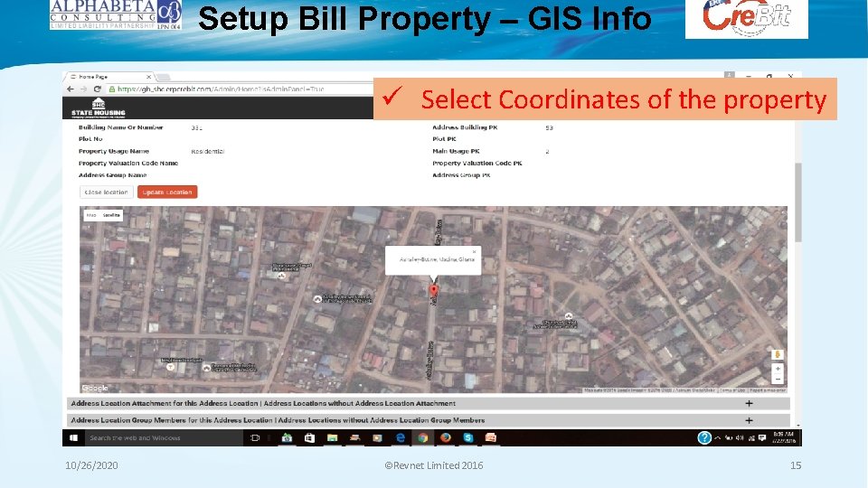Click the Property Valuation Code Name label
Viewport: 868px width, 488px height.
click(128, 164)
